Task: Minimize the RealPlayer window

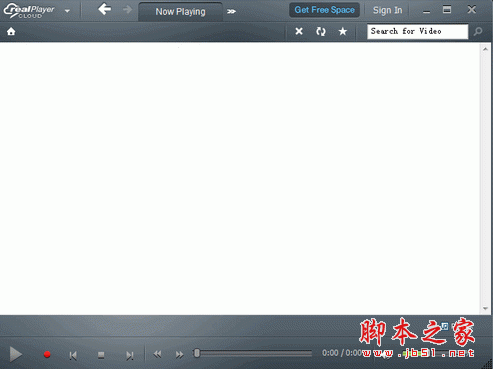Action: click(x=426, y=11)
